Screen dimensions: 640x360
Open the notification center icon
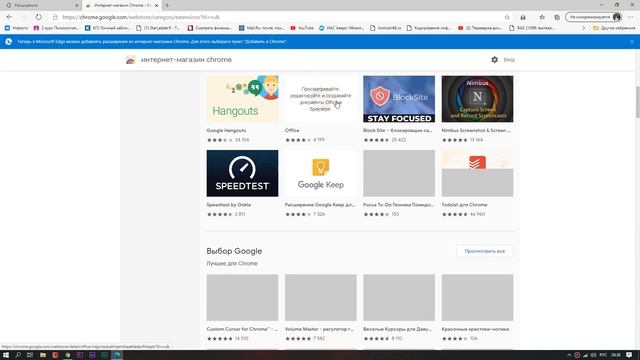tap(629, 355)
